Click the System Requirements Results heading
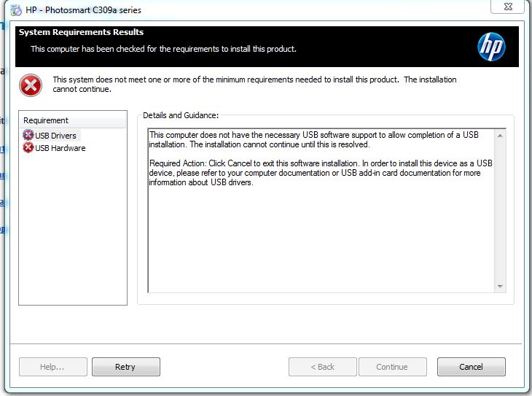This screenshot has height=396, width=532. (81, 32)
